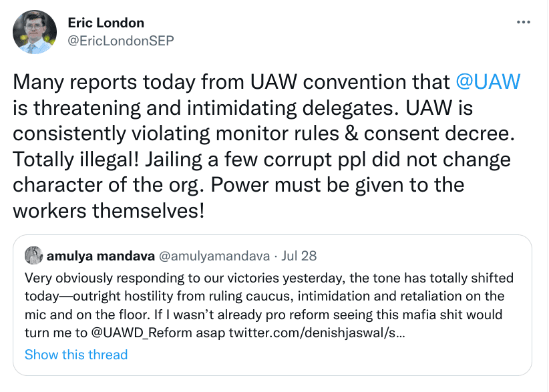Open the three-dot more options menu
The height and width of the screenshot is (392, 549).
[x=524, y=23]
